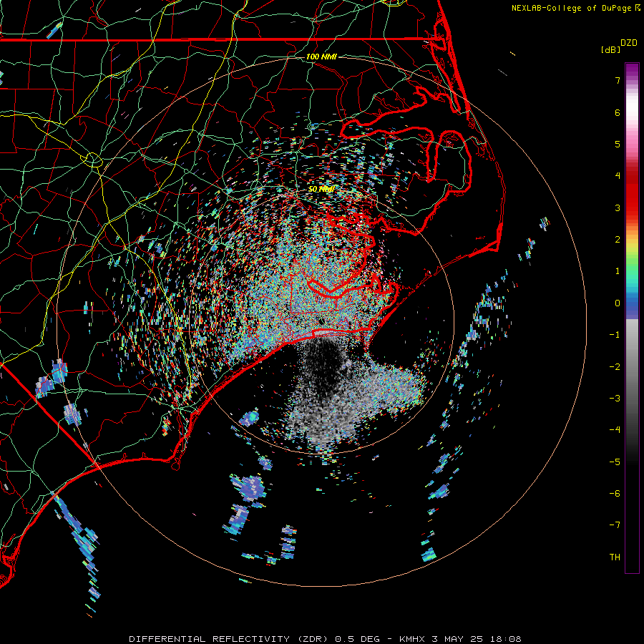This screenshot has width=644, height=644.
Task: Click the 7 value on color scale
Action: click(618, 80)
